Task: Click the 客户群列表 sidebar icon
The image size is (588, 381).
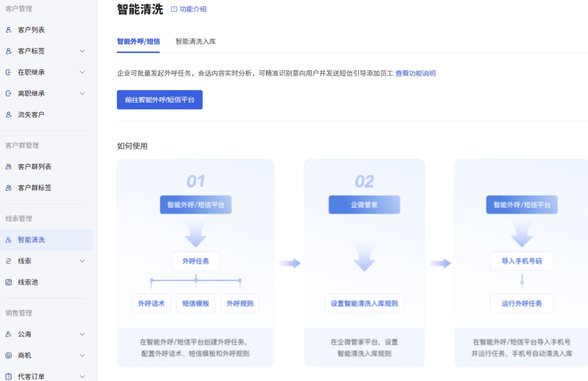Action: click(9, 167)
